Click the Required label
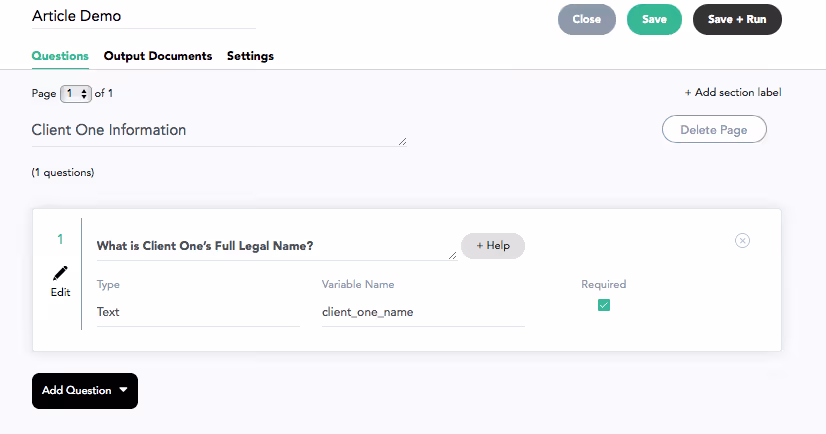The width and height of the screenshot is (826, 434). click(x=604, y=284)
